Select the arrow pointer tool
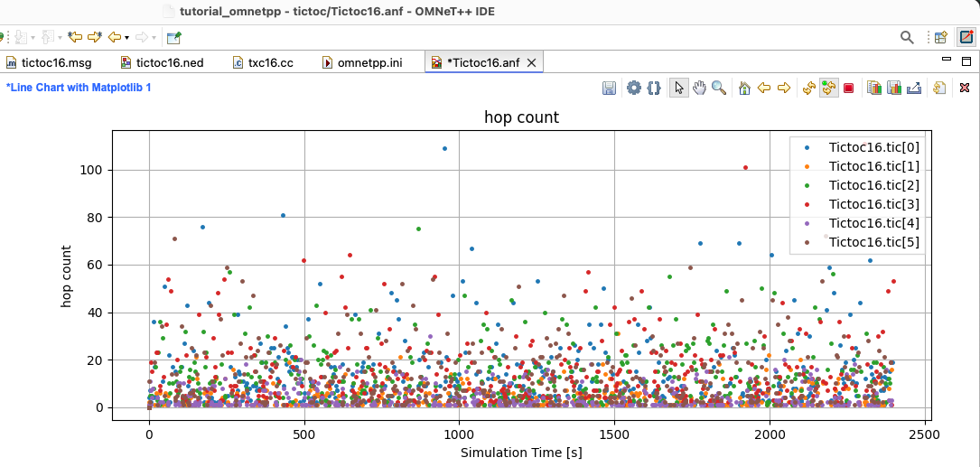 (678, 89)
